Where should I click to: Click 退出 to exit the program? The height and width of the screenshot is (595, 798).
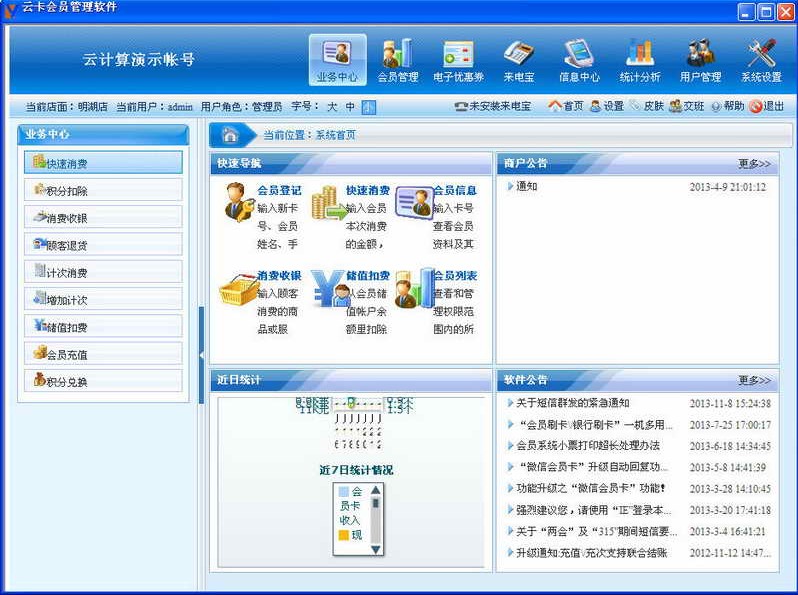click(767, 106)
